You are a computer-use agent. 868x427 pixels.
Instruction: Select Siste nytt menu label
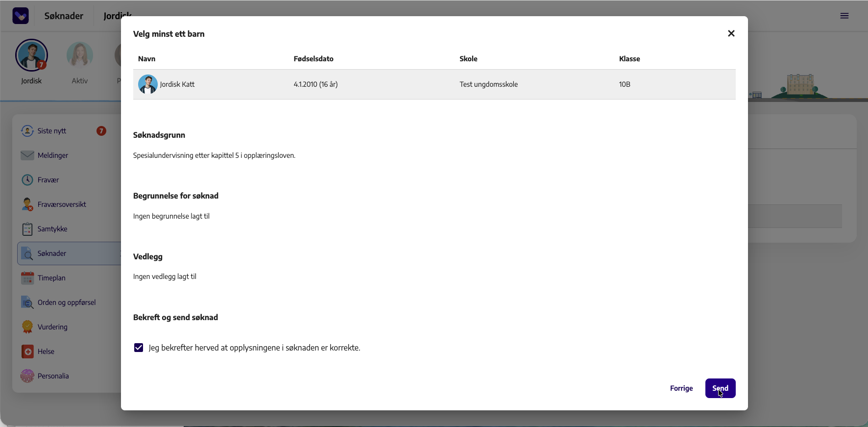click(52, 131)
